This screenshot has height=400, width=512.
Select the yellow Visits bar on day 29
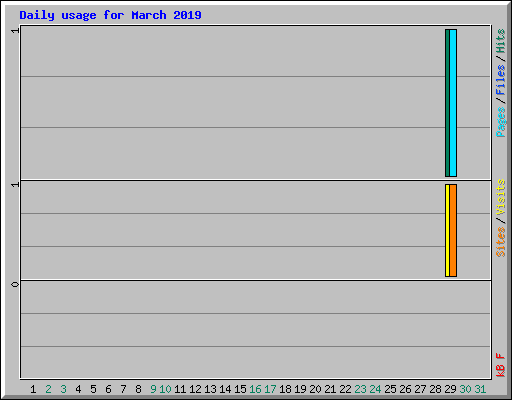tap(447, 230)
